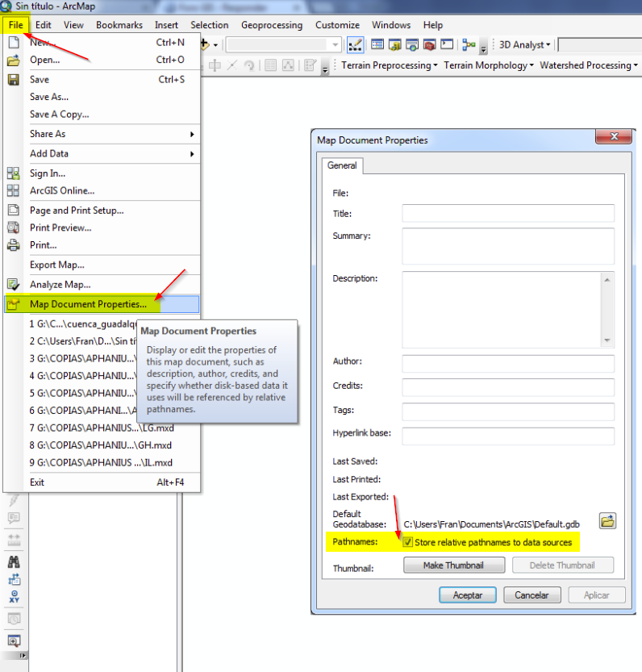Viewport: 642px width, 672px height.
Task: Click the New document icon in File menu
Action: coord(14,43)
